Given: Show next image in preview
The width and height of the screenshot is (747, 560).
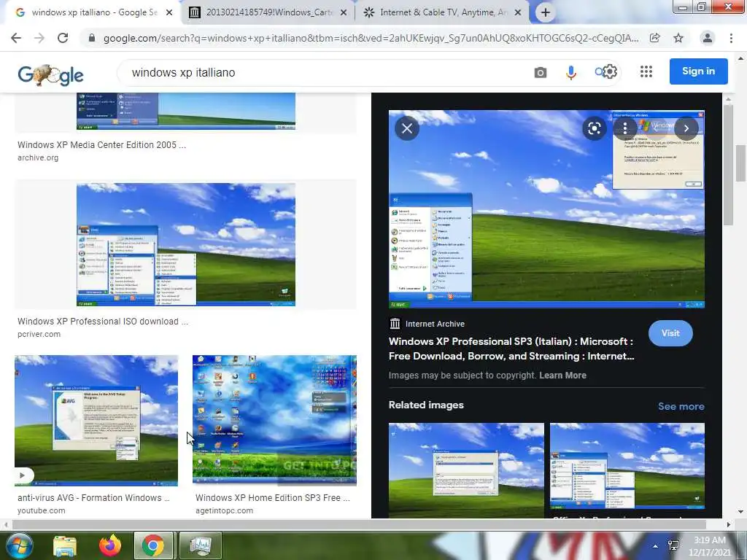Looking at the screenshot, I should click(686, 128).
